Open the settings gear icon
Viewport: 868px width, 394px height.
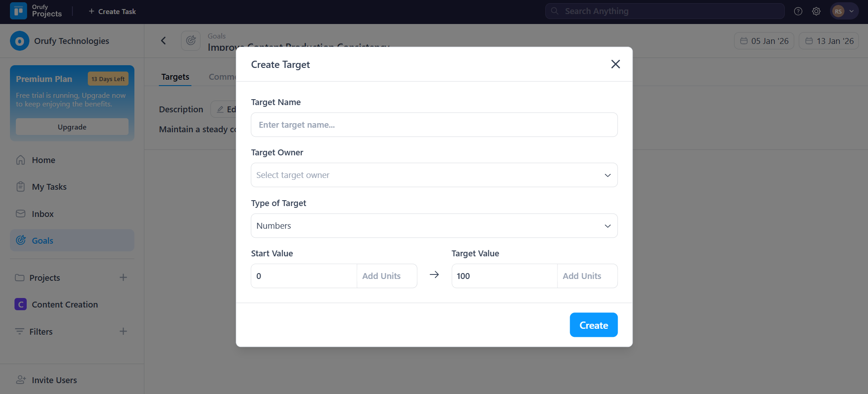click(x=816, y=11)
